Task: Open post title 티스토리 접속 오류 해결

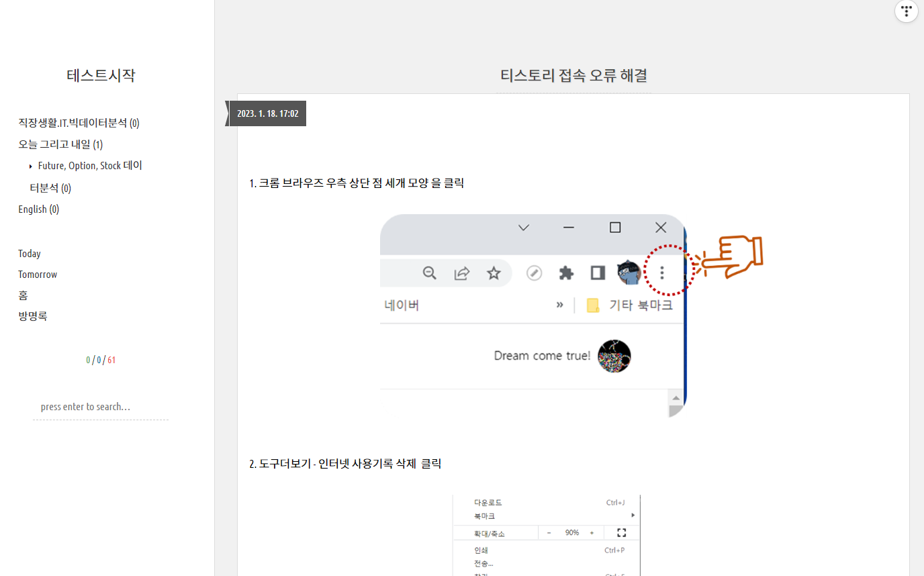Action: pyautogui.click(x=573, y=75)
